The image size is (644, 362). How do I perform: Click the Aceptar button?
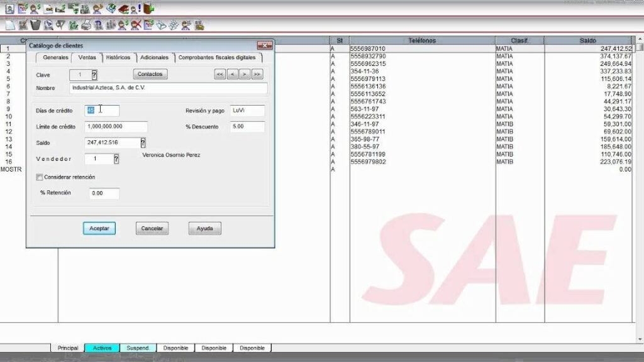click(x=99, y=228)
